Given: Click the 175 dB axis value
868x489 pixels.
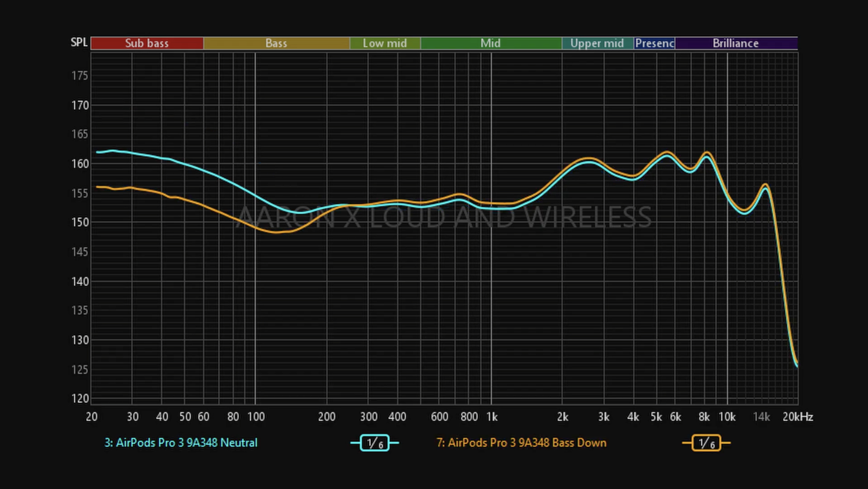Looking at the screenshot, I should click(80, 76).
